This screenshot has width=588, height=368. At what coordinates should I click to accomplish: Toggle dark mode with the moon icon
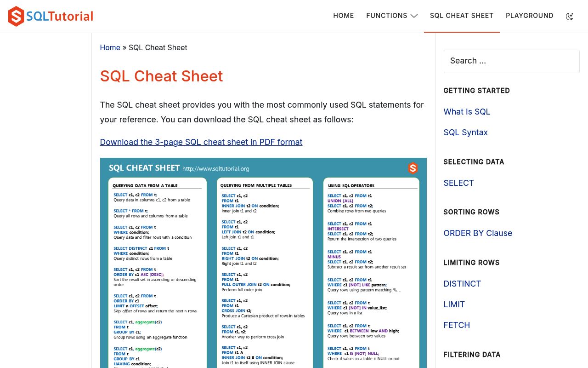coord(570,16)
